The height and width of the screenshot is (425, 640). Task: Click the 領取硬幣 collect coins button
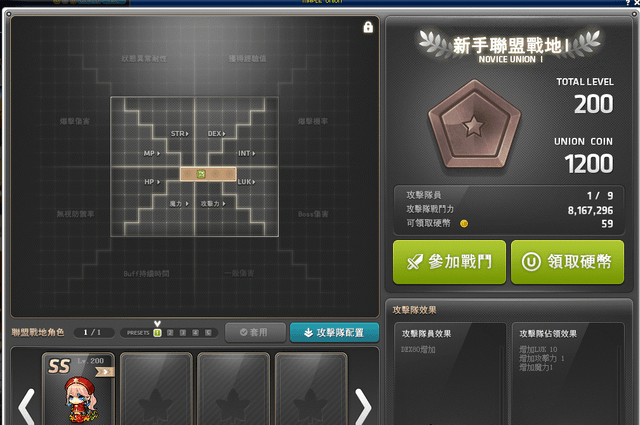567,262
